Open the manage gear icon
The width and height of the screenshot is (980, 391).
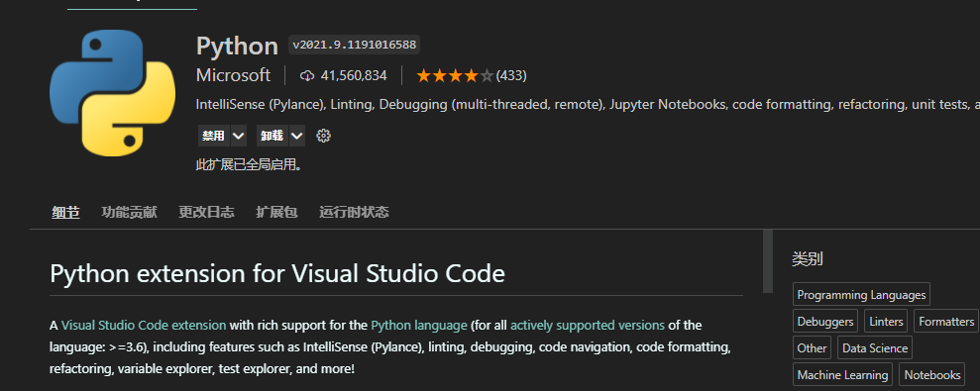(x=323, y=136)
